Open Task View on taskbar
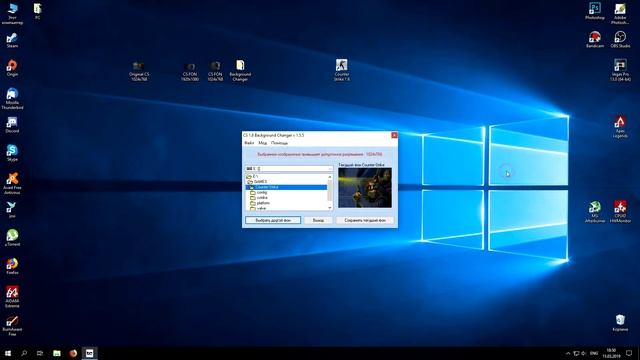This screenshot has width=640, height=360. [x=40, y=353]
